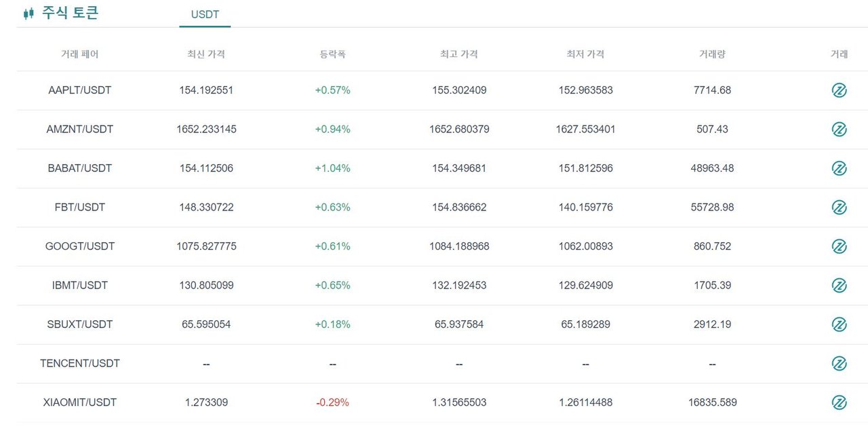Click the +0.94% change value
The image size is (868, 433).
(x=332, y=129)
